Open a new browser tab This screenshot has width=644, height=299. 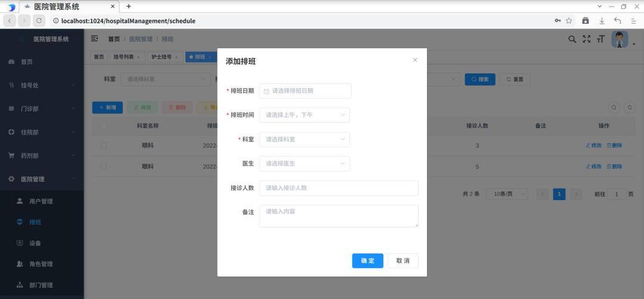pyautogui.click(x=129, y=6)
